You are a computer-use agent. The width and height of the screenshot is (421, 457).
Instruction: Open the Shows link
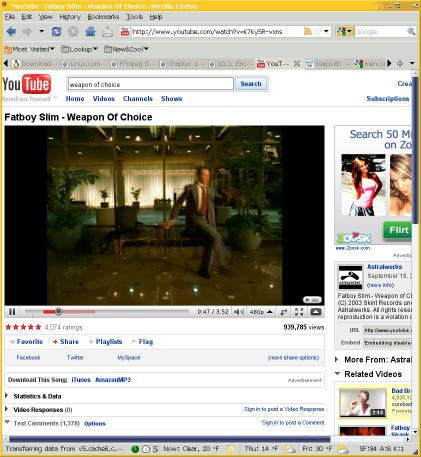[x=172, y=99]
